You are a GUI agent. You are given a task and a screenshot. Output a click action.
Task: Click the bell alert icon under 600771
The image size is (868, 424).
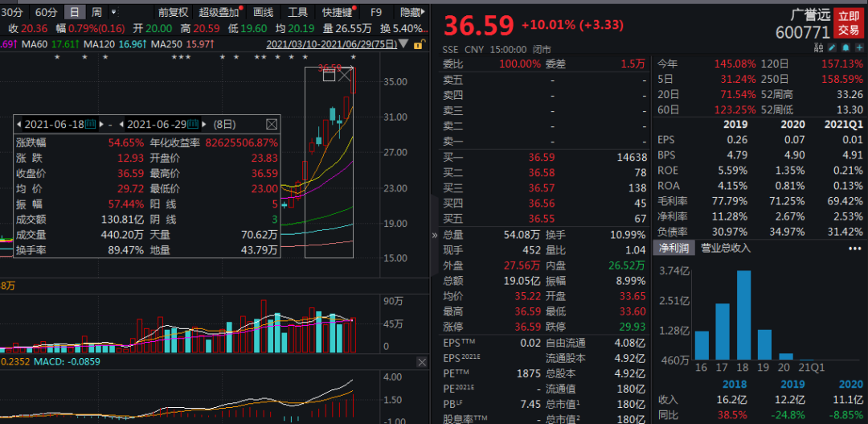pos(845,47)
